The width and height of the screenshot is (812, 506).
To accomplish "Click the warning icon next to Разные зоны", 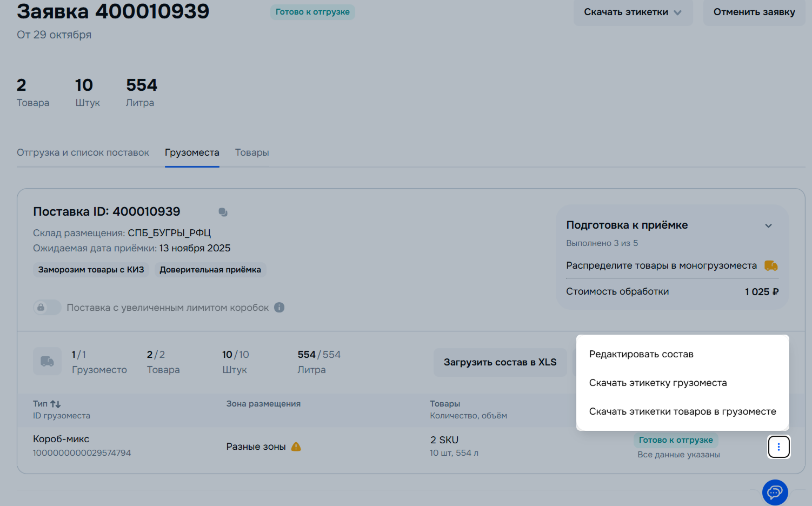I will (296, 447).
